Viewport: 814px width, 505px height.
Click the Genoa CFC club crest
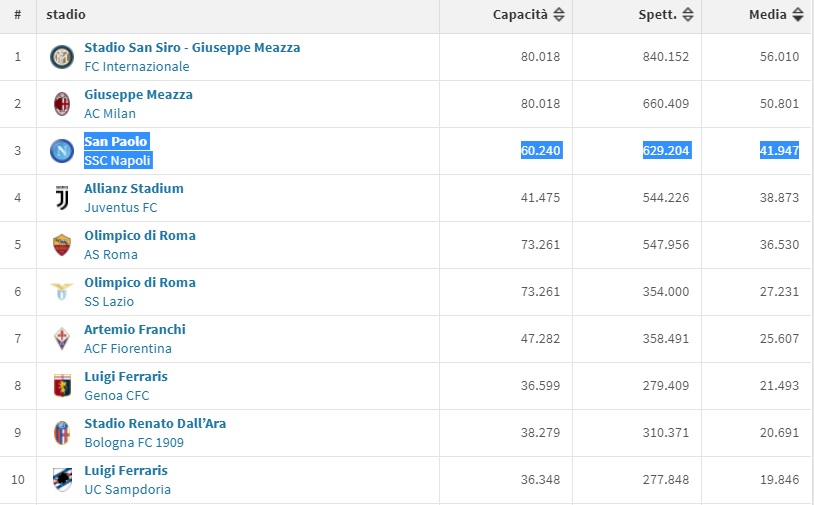(62, 386)
